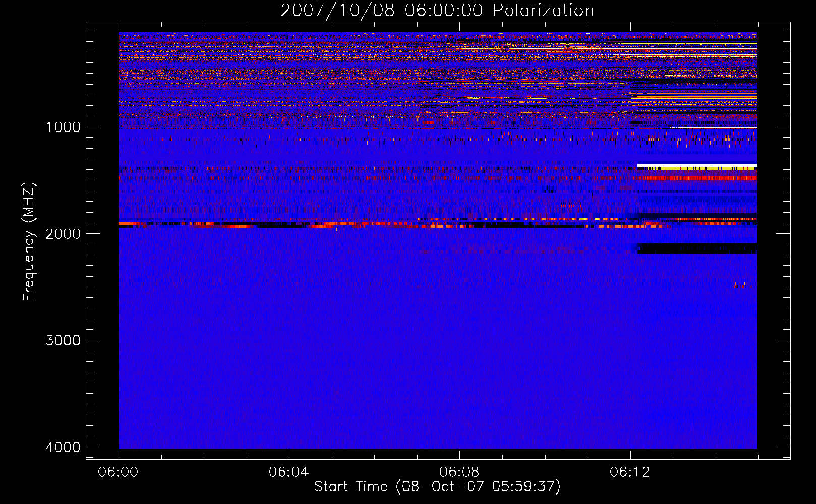
Task: Click the 2000 frequency tick label
Action: pos(63,234)
